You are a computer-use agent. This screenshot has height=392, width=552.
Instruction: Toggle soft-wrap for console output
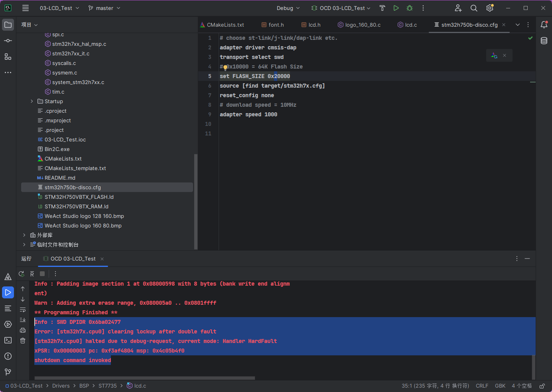[x=23, y=310]
